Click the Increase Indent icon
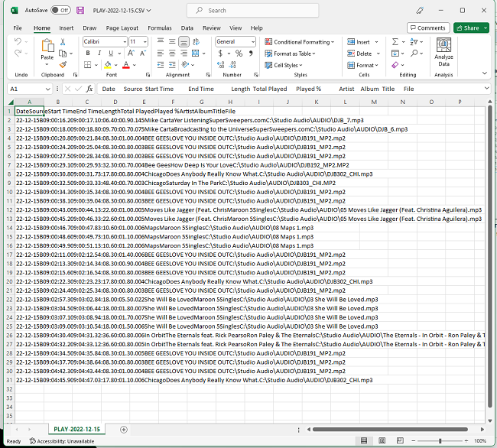497x448 pixels. pyautogui.click(x=172, y=65)
